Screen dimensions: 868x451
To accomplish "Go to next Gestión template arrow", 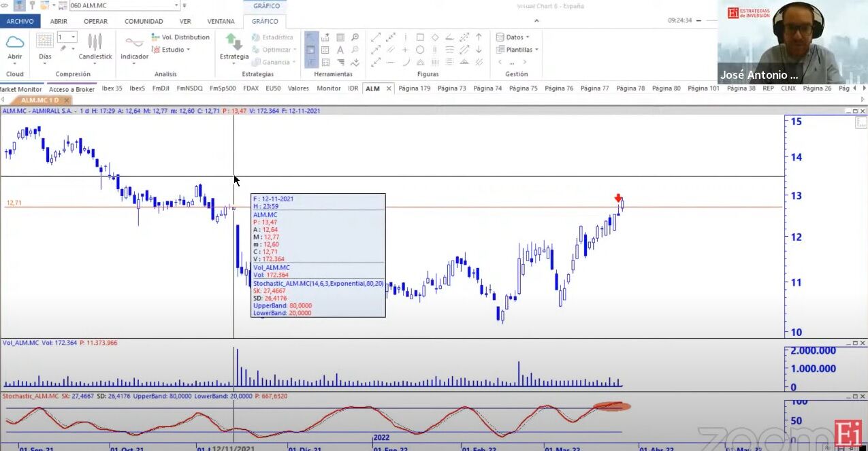I will [x=524, y=62].
